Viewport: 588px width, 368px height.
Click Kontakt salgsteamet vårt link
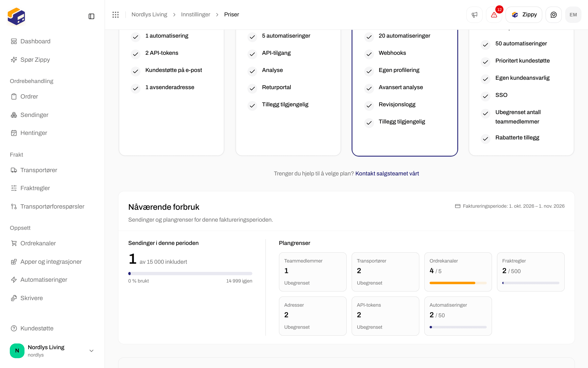click(387, 174)
